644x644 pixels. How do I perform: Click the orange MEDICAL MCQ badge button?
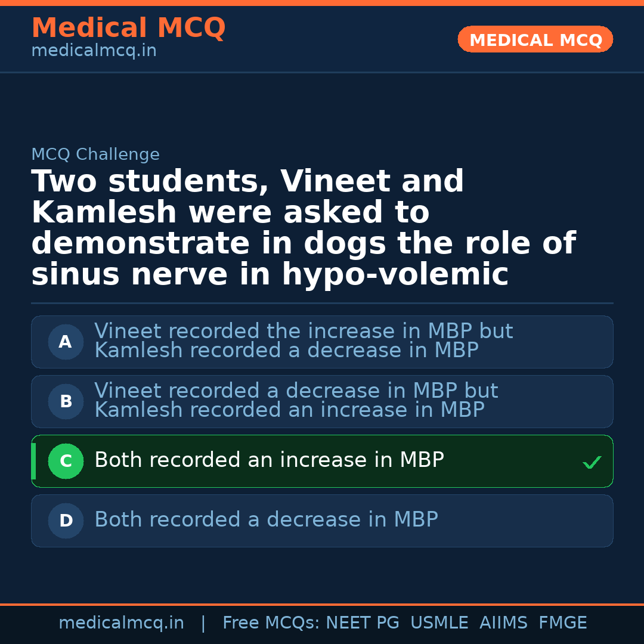click(535, 40)
